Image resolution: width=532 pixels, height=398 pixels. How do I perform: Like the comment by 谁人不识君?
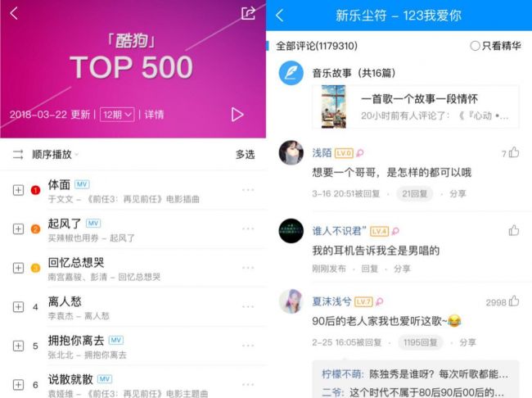[514, 231]
